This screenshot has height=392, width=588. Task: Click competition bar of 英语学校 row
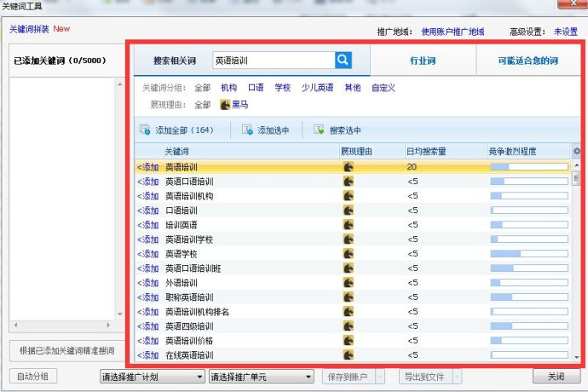tap(529, 254)
